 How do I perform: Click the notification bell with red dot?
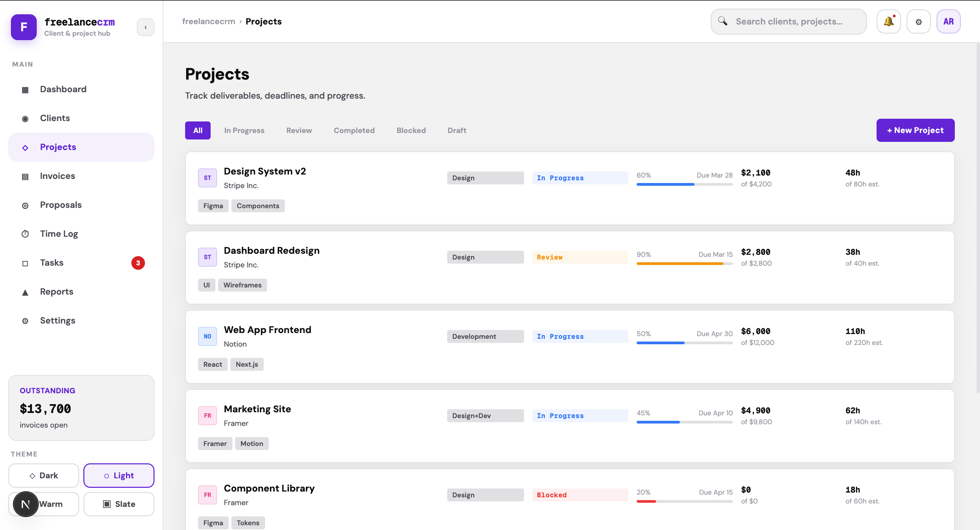(889, 21)
